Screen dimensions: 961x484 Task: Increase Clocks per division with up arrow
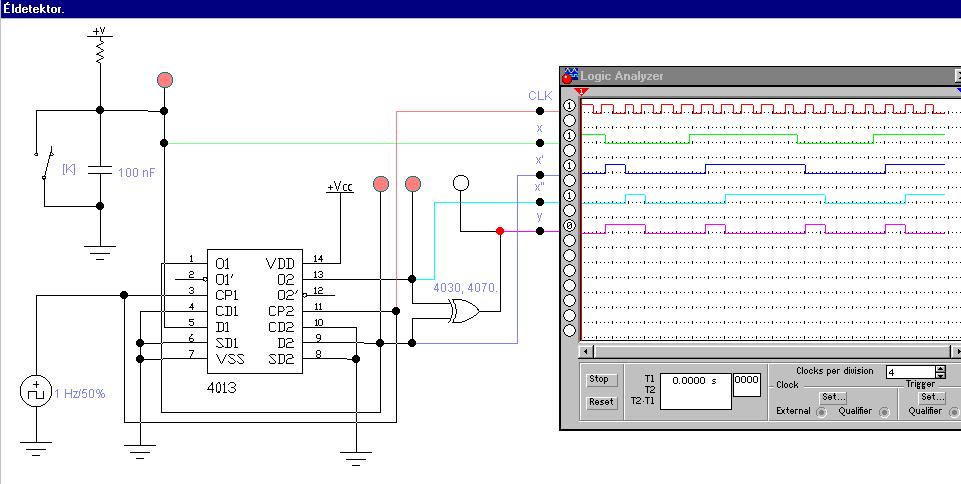(x=941, y=368)
